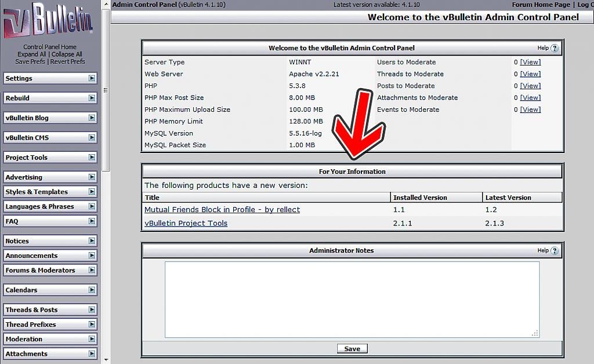This screenshot has height=364, width=594.
Task: Expand the FAQ arrow
Action: click(92, 221)
